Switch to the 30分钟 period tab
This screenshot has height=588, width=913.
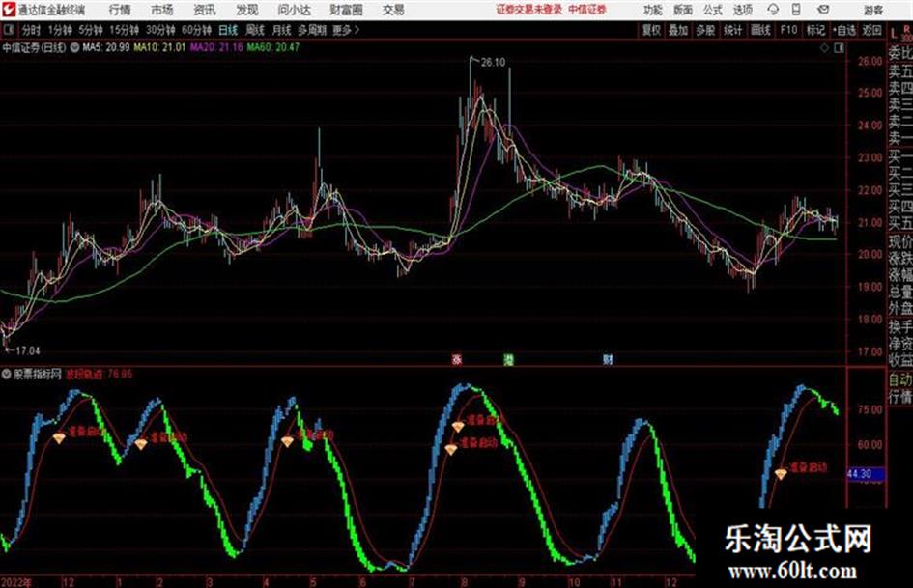click(x=160, y=30)
